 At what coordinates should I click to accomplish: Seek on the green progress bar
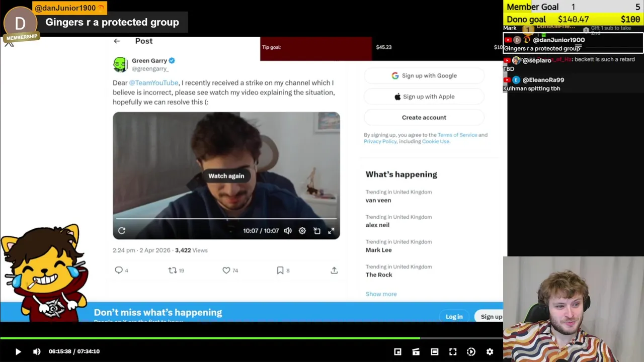coord(252,338)
